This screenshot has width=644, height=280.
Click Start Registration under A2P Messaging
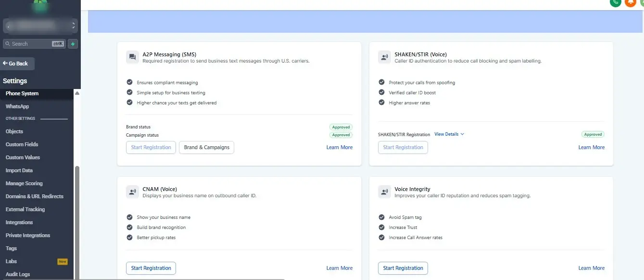tap(151, 147)
